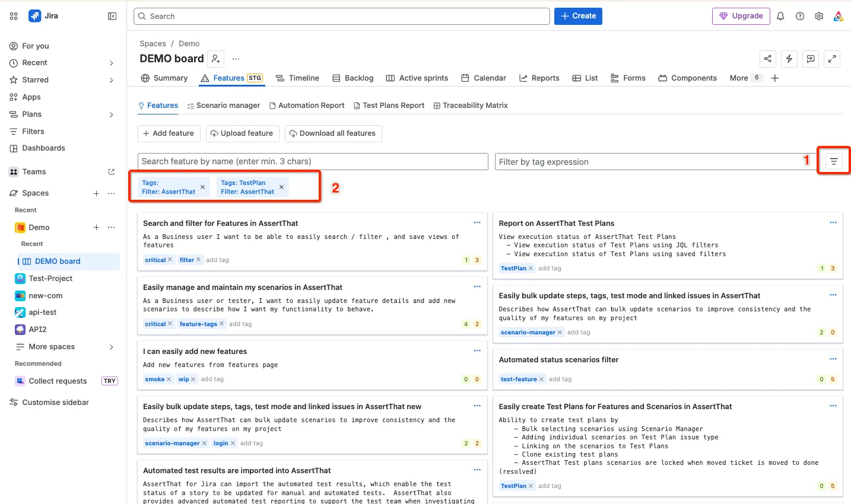Click Download all features
The image size is (851, 504).
point(333,133)
